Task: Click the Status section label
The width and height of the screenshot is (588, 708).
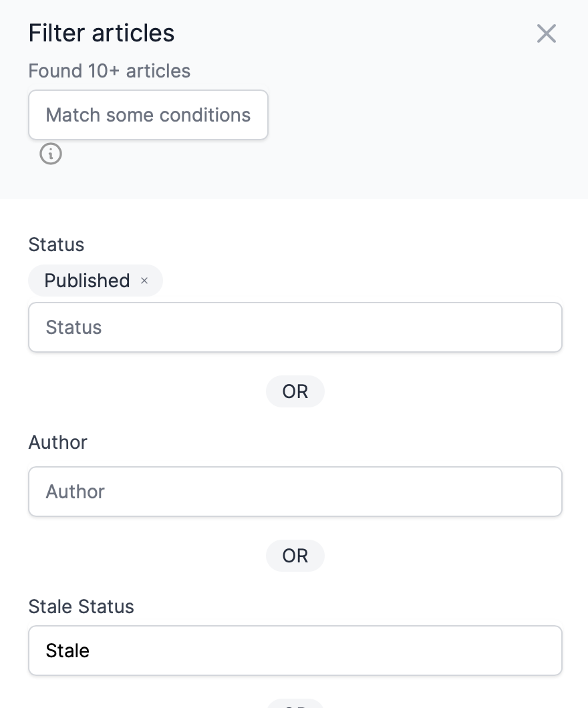Action: point(56,244)
